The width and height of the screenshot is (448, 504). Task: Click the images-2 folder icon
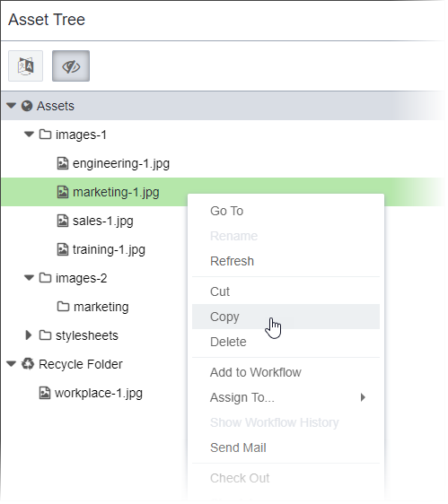coord(46,278)
